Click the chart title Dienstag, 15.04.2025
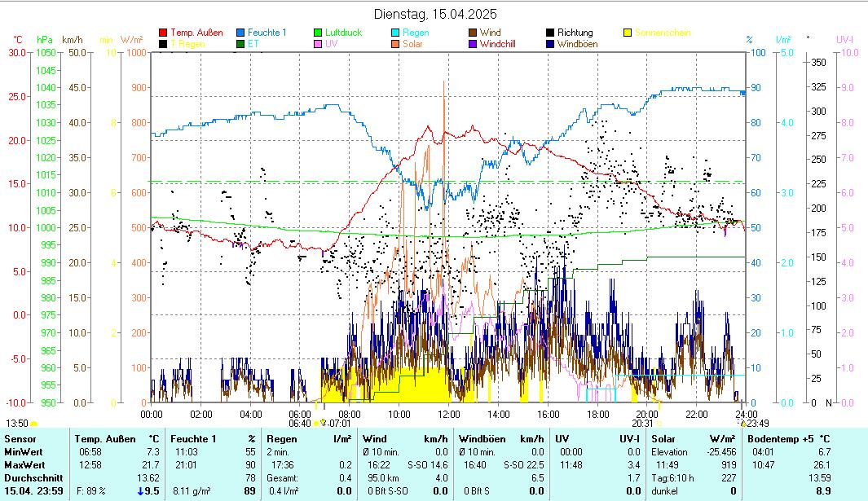This screenshot has height=501, width=868. click(435, 14)
